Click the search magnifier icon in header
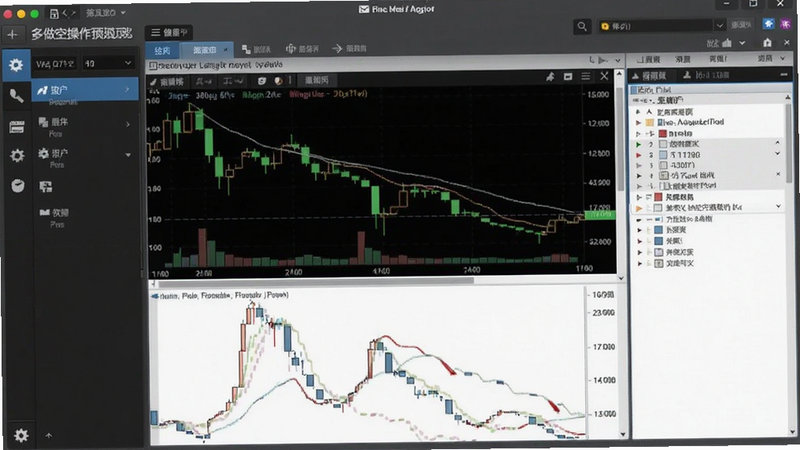The image size is (800, 450). click(582, 27)
